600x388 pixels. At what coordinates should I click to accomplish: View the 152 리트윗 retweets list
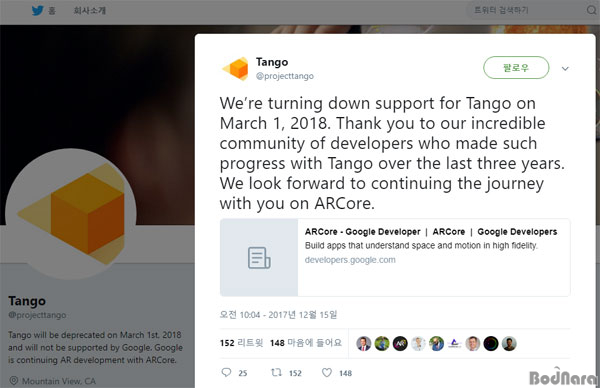pyautogui.click(x=241, y=343)
